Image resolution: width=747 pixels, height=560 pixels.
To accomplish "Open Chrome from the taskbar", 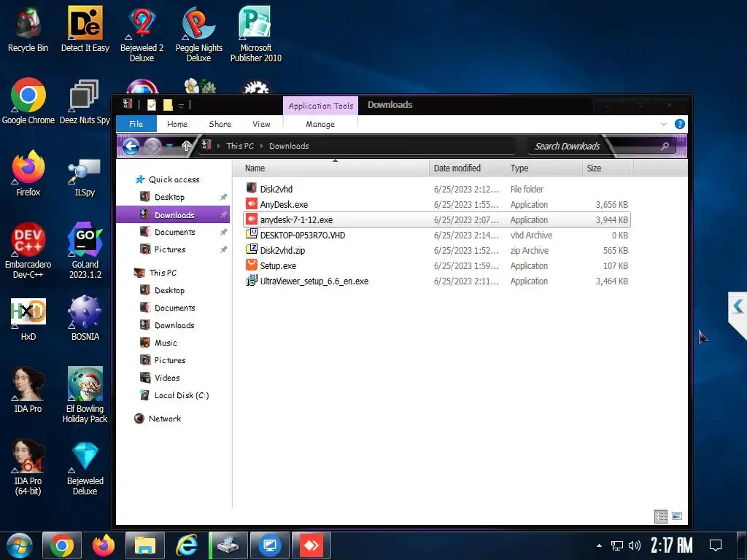I will [62, 545].
